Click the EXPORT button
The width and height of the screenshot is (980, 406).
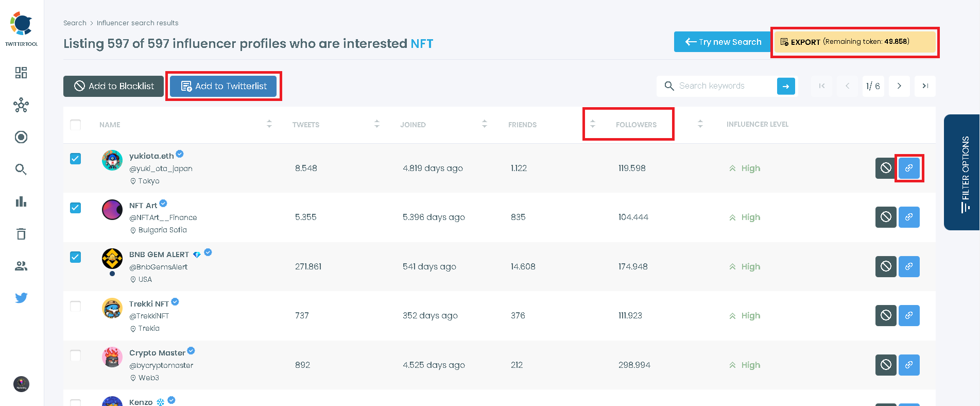click(x=855, y=42)
